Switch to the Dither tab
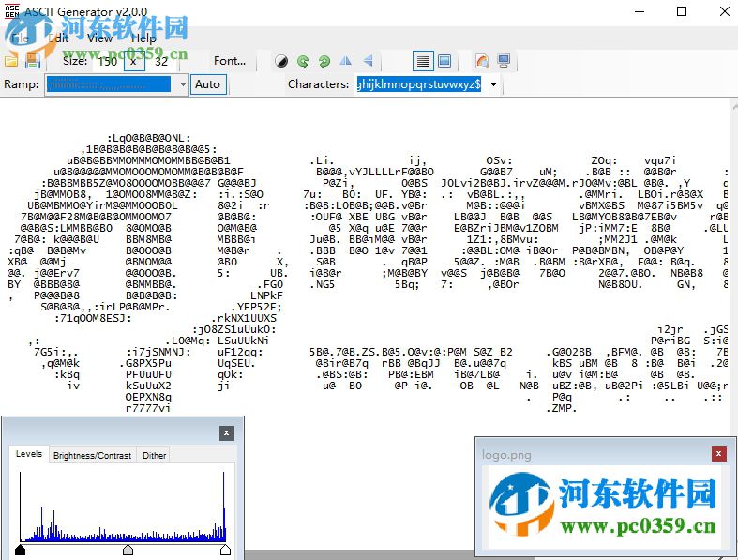The width and height of the screenshot is (738, 560). (154, 456)
